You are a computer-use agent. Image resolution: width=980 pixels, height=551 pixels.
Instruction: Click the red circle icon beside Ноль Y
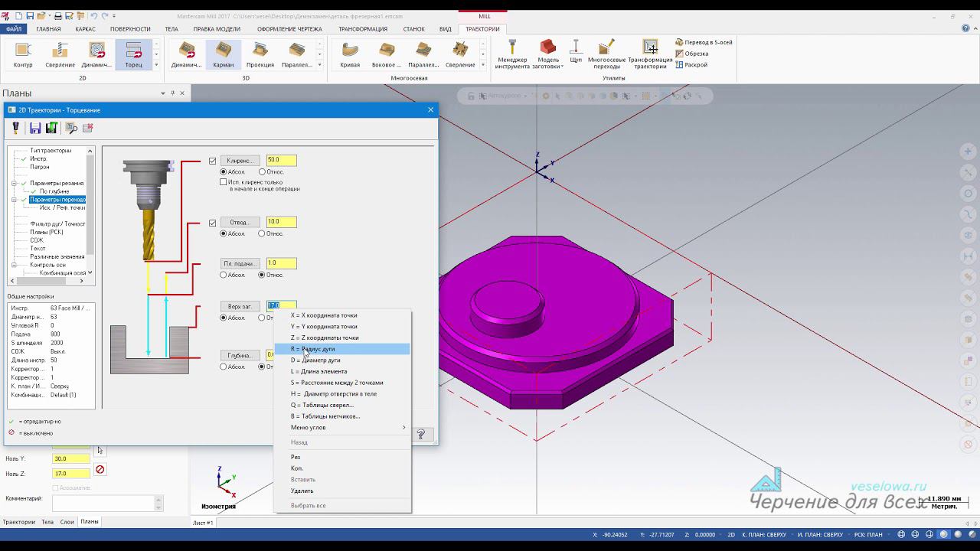pyautogui.click(x=100, y=469)
